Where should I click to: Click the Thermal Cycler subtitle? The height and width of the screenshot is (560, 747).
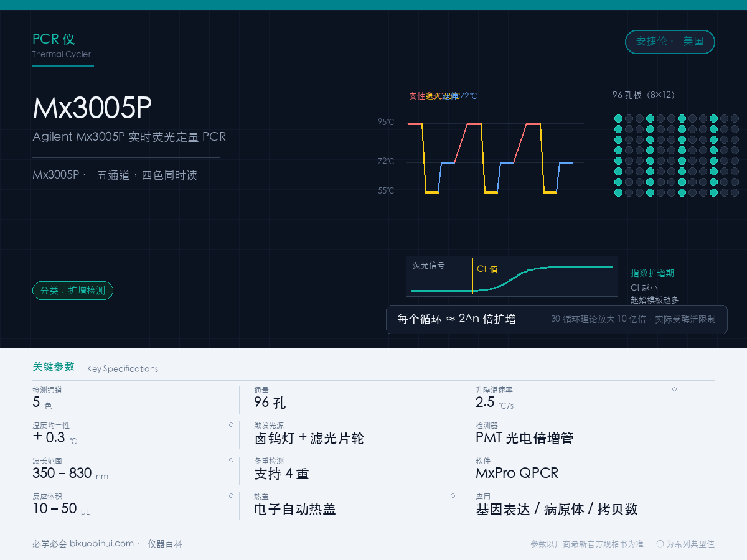pyautogui.click(x=62, y=54)
